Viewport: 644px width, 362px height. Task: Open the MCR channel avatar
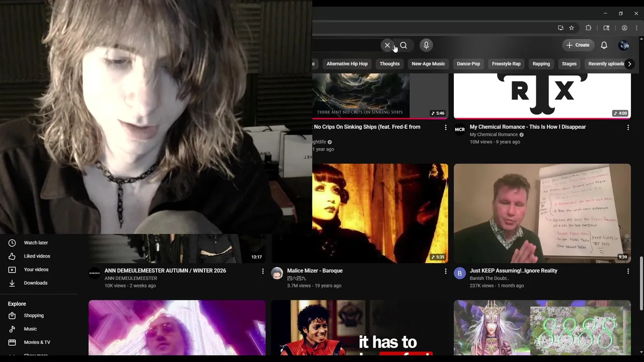[x=460, y=130]
